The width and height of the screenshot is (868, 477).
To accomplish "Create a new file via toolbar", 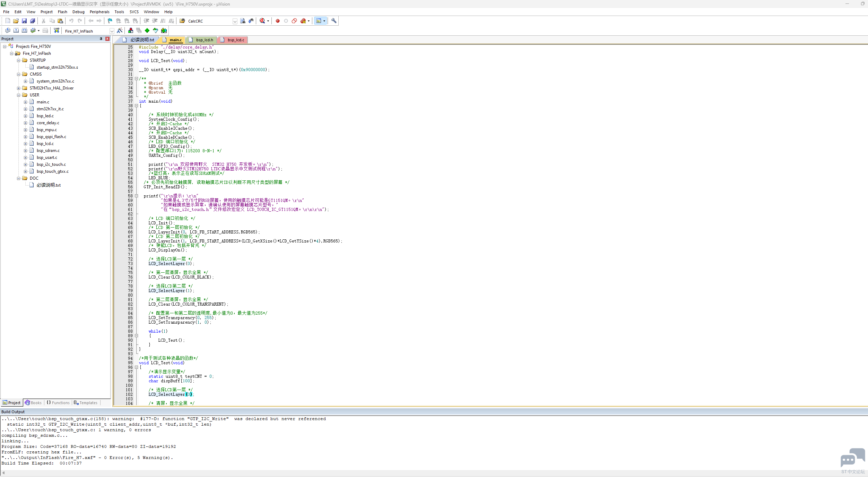I will (8, 21).
